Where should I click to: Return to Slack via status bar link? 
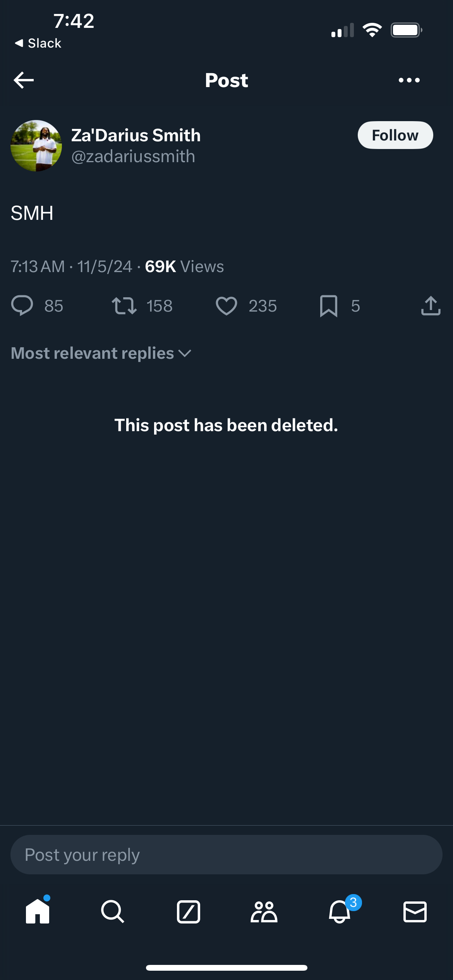(x=38, y=43)
